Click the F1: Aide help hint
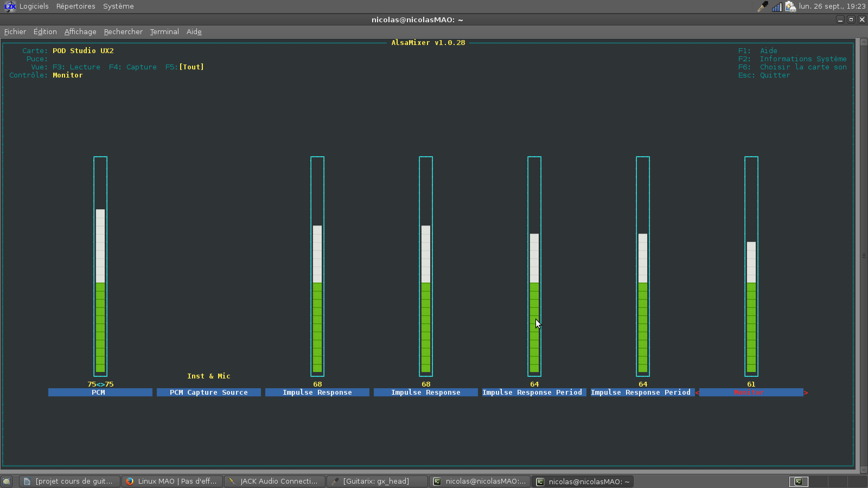This screenshot has height=488, width=868. coord(758,51)
